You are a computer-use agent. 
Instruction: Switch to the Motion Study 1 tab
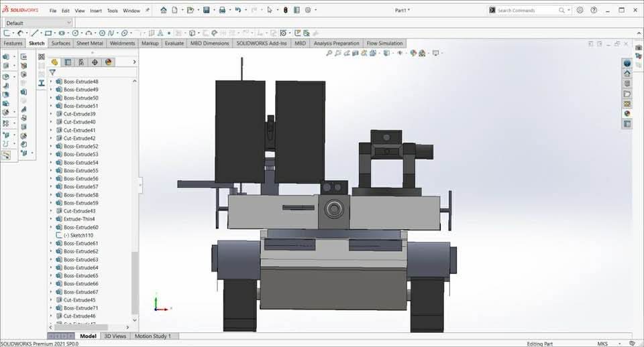[x=153, y=336]
